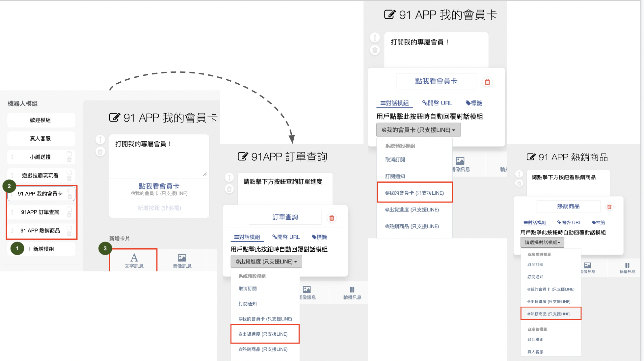Screen dimensions: 644x361
Task: Delete 點我看會員卡 button with red trash icon
Action: (488, 82)
